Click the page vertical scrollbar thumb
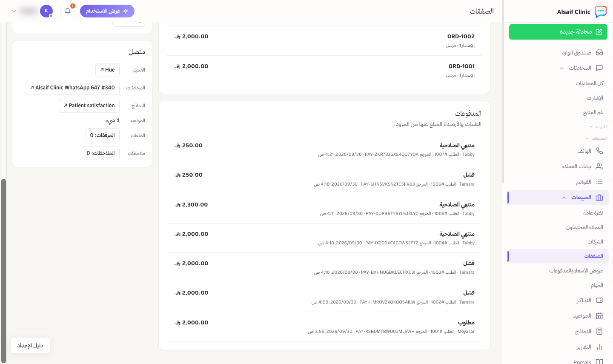613x364 pixels. point(4,271)
